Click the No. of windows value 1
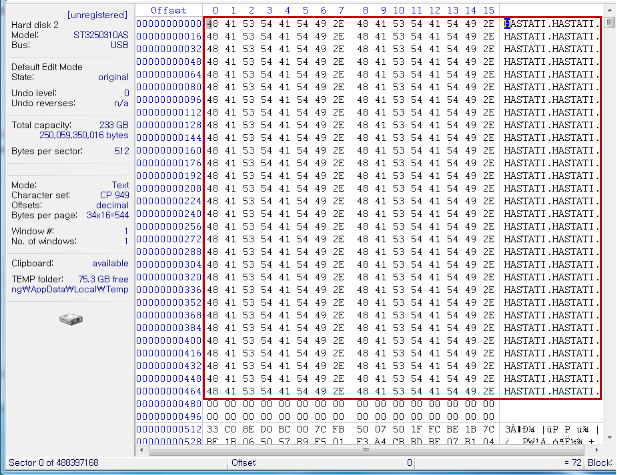This screenshot has width=617, height=475. pos(126,241)
